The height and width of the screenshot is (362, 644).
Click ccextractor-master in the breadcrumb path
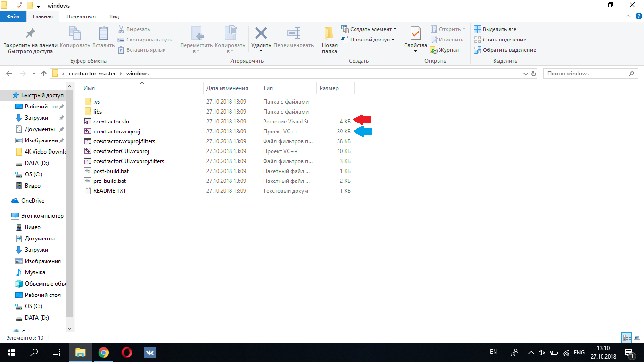click(x=92, y=74)
